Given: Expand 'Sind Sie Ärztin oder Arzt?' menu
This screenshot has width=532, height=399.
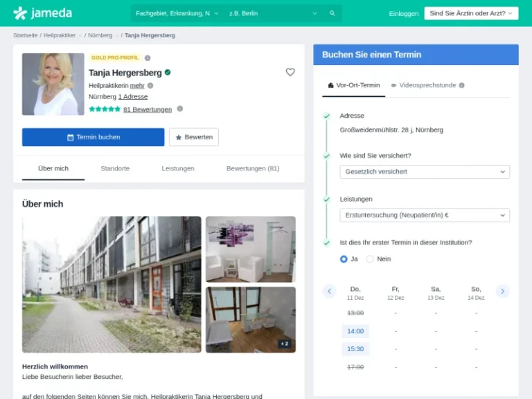Looking at the screenshot, I should [471, 13].
